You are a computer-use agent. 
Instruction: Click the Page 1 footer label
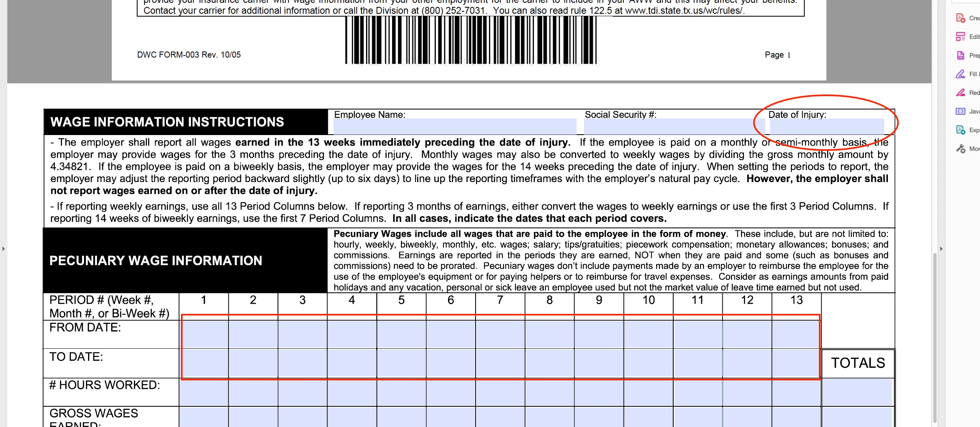[x=778, y=55]
